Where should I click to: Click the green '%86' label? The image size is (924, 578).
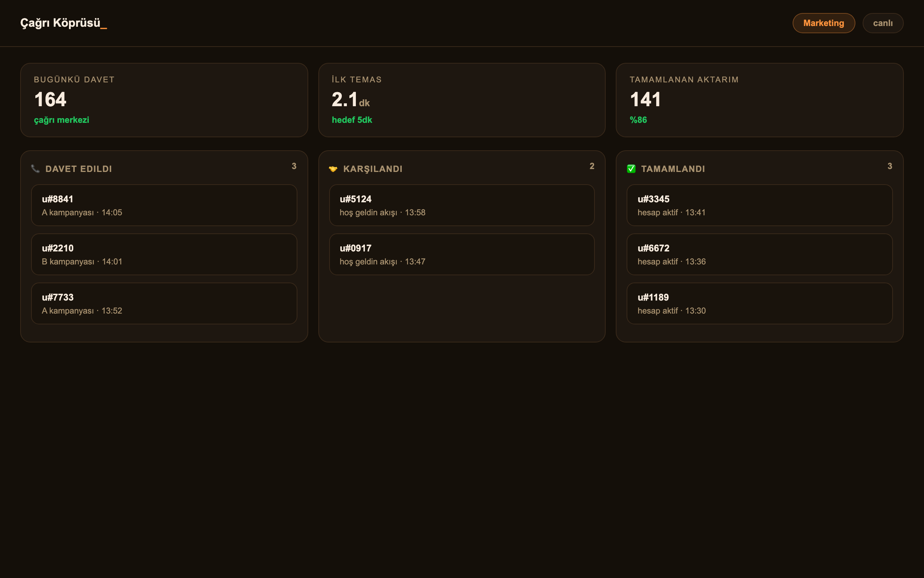pos(638,120)
